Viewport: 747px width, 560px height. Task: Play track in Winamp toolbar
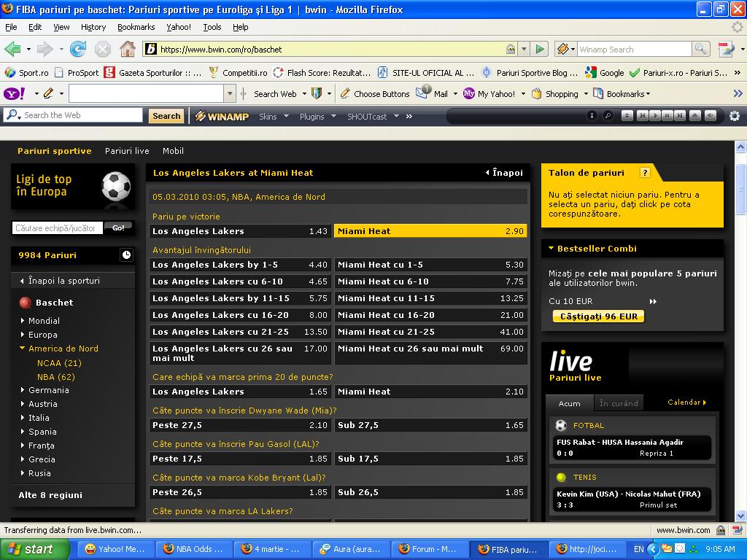(655, 116)
